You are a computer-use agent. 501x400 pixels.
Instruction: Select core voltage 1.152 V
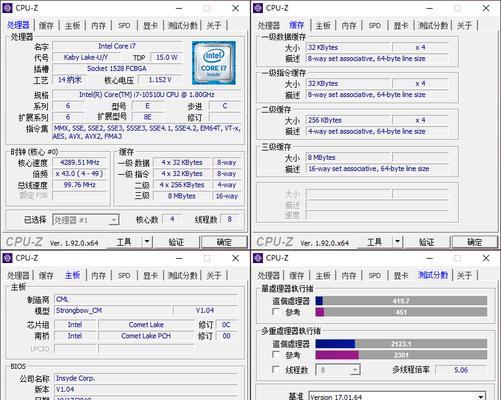point(160,80)
